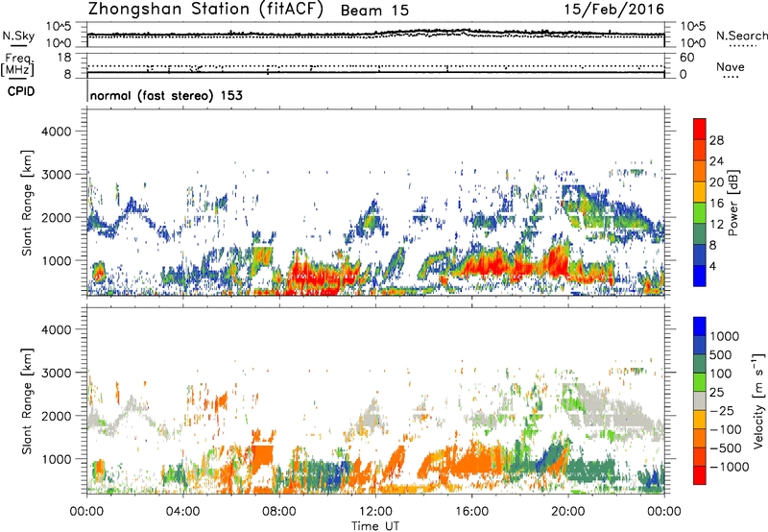
Task: Click the '08:00' time axis tick
Action: [279, 512]
